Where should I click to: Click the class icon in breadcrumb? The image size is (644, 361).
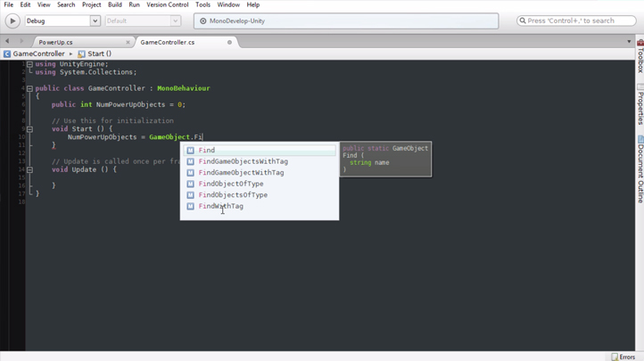click(7, 53)
